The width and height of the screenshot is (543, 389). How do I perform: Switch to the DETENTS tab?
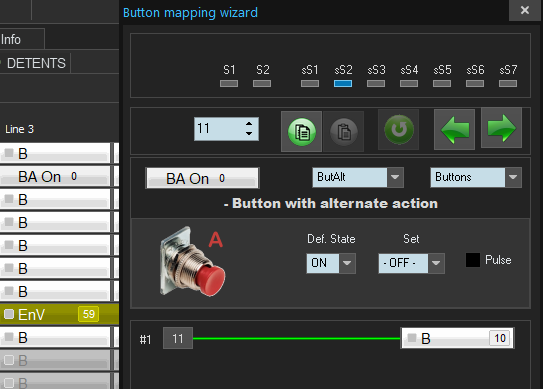point(36,63)
